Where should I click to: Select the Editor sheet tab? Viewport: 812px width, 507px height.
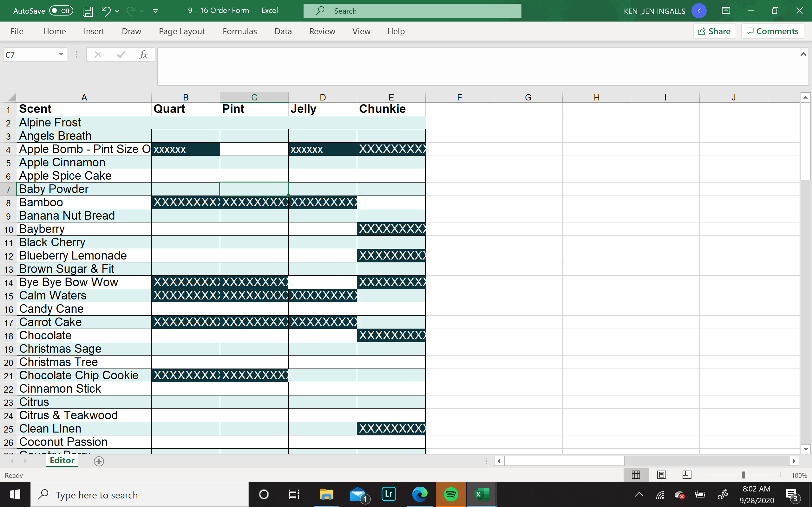click(x=62, y=460)
